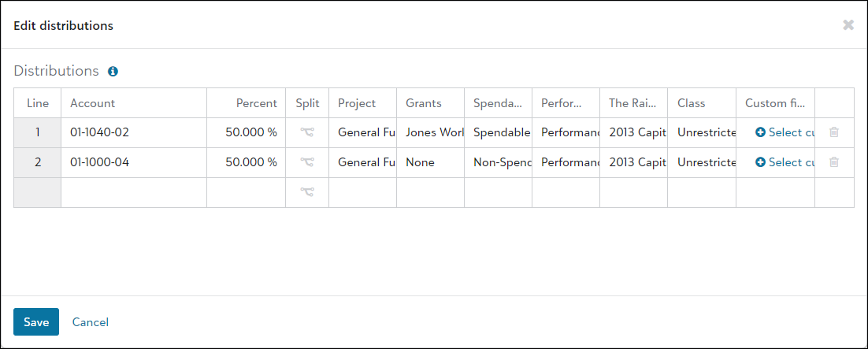Open split icon for line 1

coord(307,132)
